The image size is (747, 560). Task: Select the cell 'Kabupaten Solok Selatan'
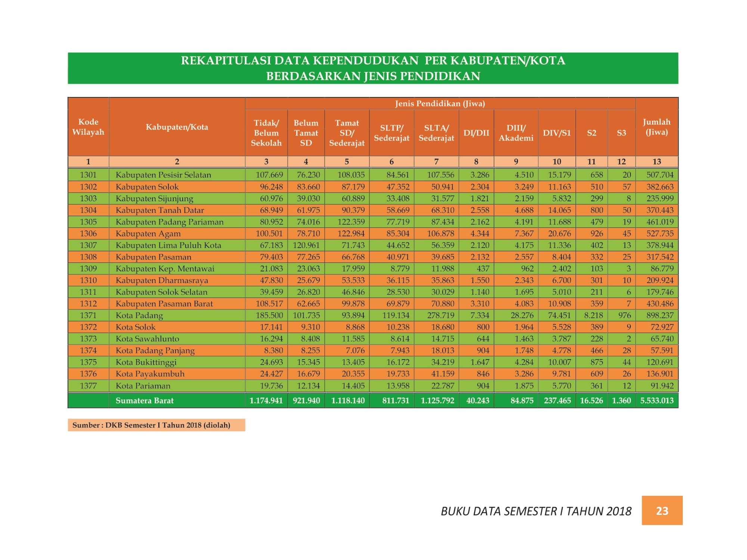click(x=177, y=292)
